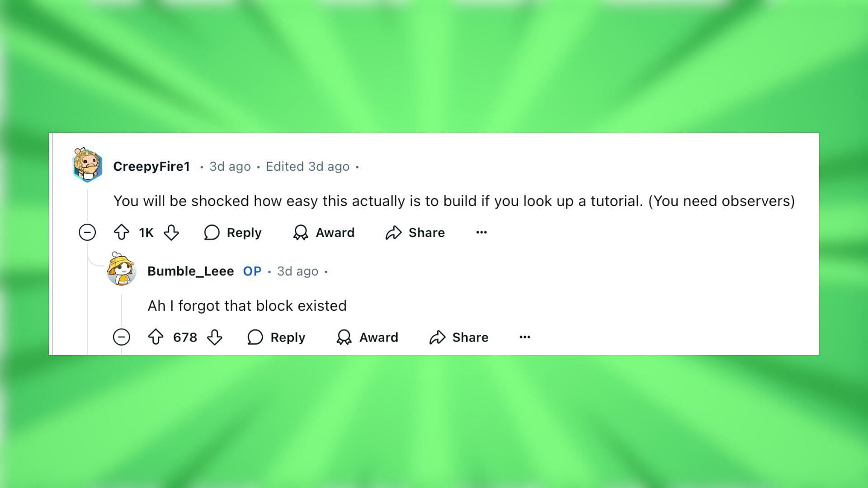Click the upvote arrow on Bumble_Leee's reply
This screenshot has width=868, height=488.
156,337
